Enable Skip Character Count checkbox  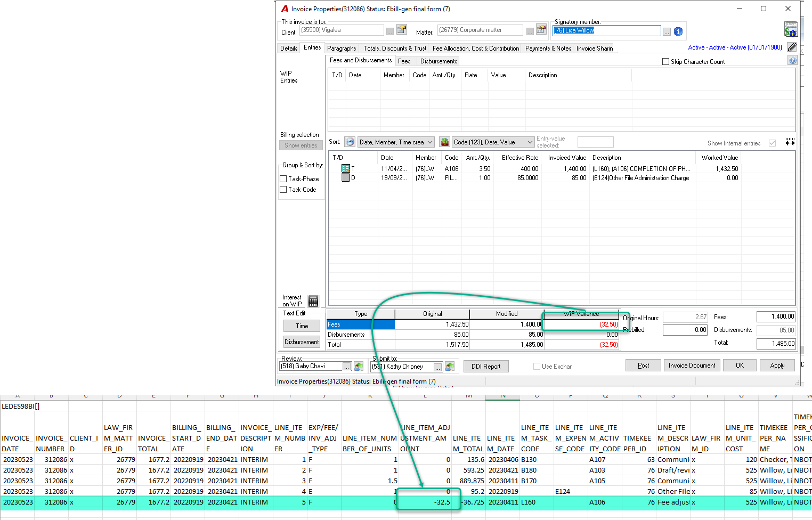tap(665, 62)
